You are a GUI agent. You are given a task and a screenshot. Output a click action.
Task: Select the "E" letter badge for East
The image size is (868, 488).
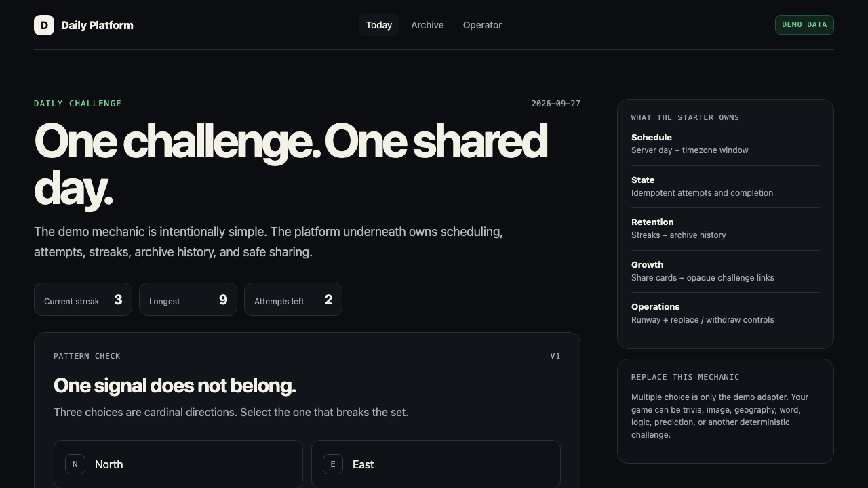point(333,464)
